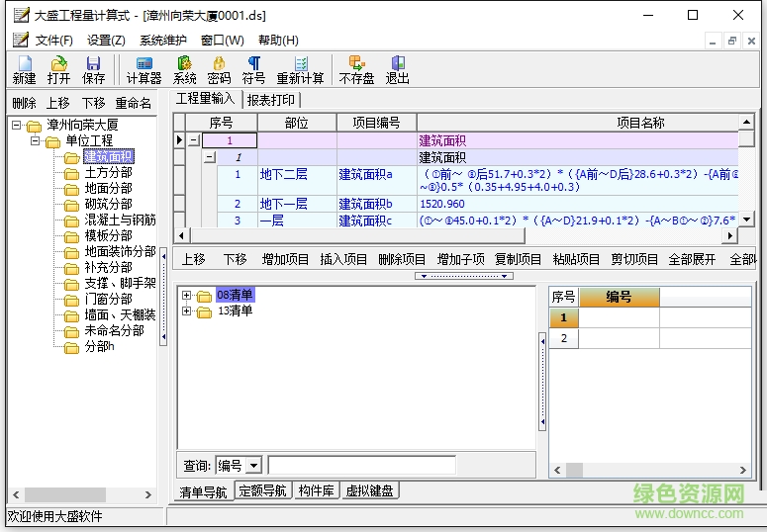Click the 查询 search input field

(x=361, y=466)
